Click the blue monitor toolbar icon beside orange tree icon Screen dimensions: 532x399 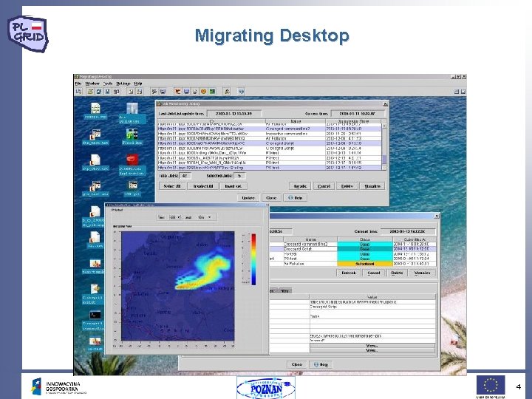pyautogui.click(x=186, y=92)
